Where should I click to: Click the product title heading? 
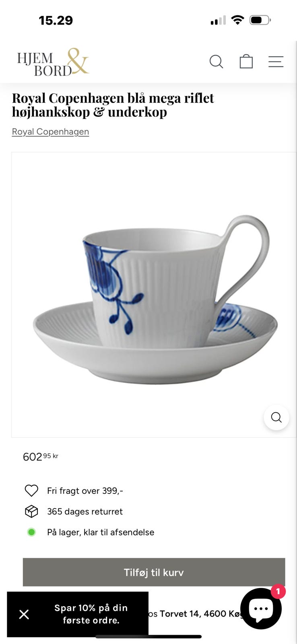tap(113, 105)
